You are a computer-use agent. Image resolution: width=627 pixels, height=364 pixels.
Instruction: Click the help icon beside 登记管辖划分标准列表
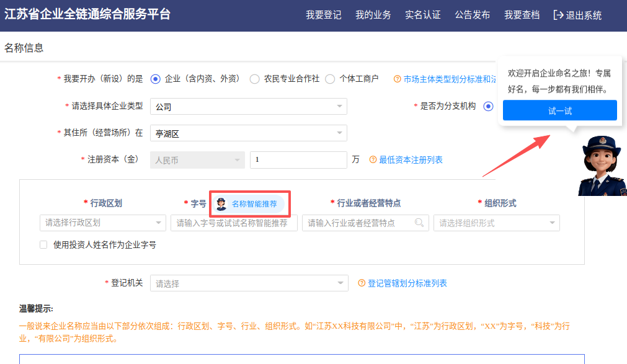[x=362, y=283]
